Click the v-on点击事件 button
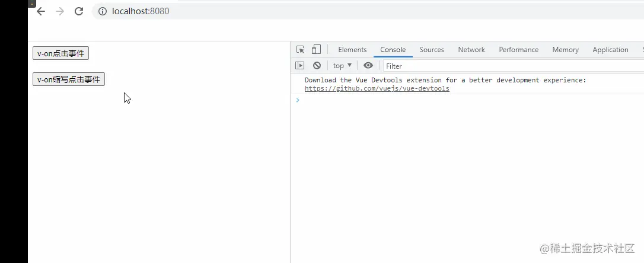Viewport: 644px width, 263px height. pos(61,53)
